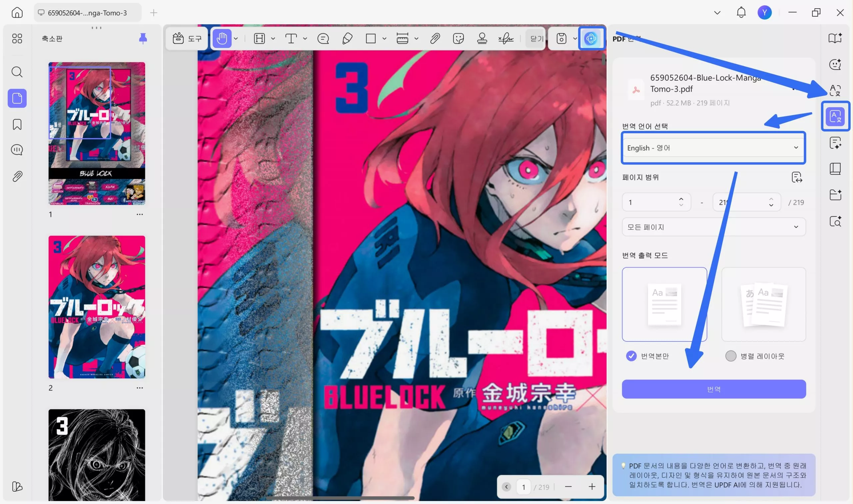Zoom in with plus button
Image resolution: width=853 pixels, height=504 pixels.
592,487
